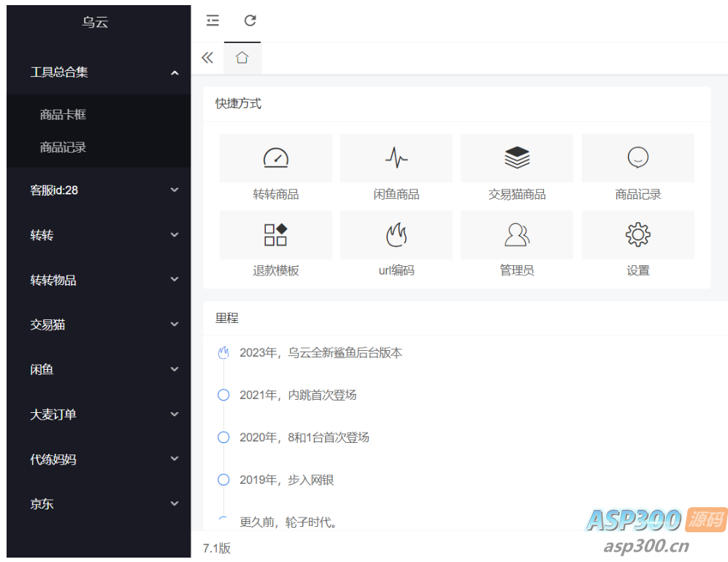This screenshot has height=562, width=728.
Task: Switch to the home tab
Action: pos(242,58)
